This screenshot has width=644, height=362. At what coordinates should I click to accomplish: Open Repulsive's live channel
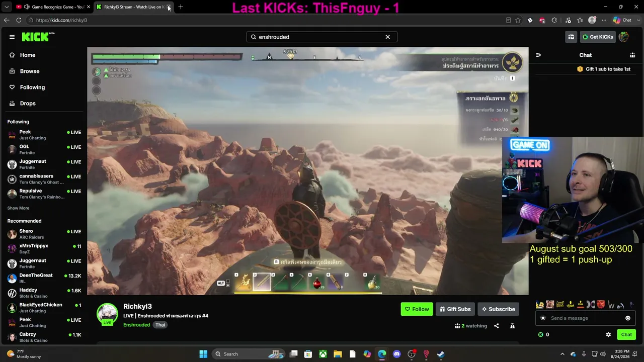coord(43,194)
